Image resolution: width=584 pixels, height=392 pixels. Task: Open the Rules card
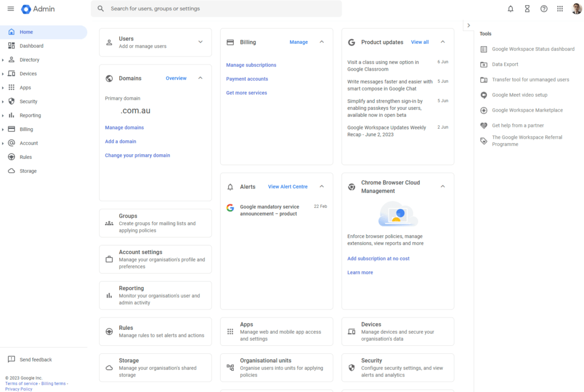click(155, 332)
